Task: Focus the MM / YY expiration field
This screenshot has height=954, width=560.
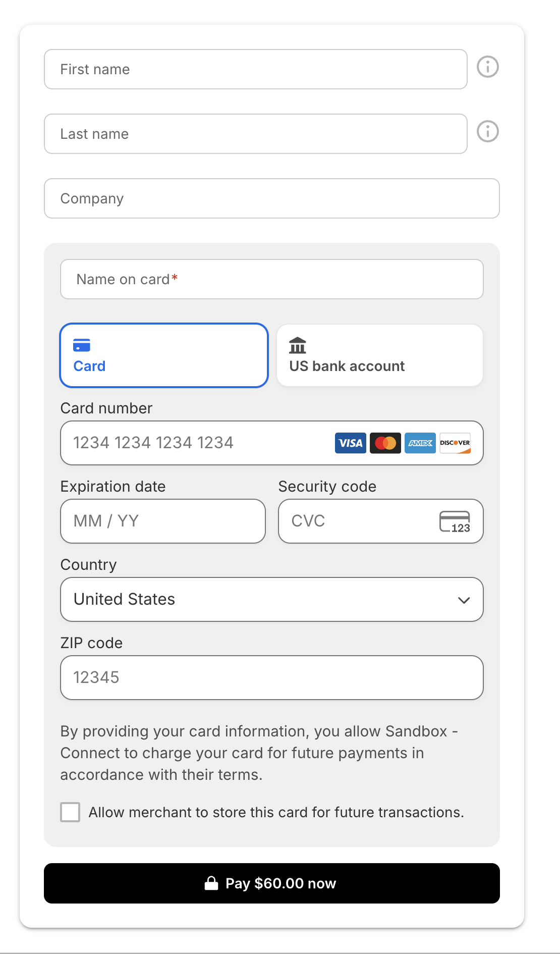Action: [163, 521]
